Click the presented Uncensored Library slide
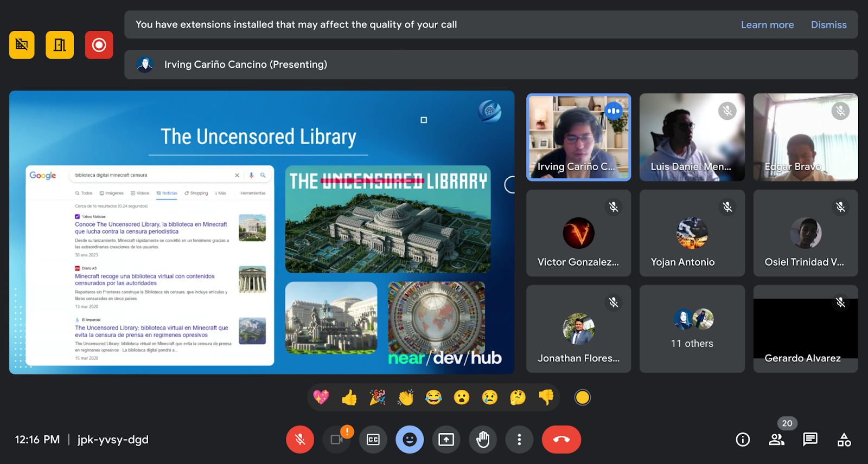Viewport: 868px width, 464px height. click(261, 232)
